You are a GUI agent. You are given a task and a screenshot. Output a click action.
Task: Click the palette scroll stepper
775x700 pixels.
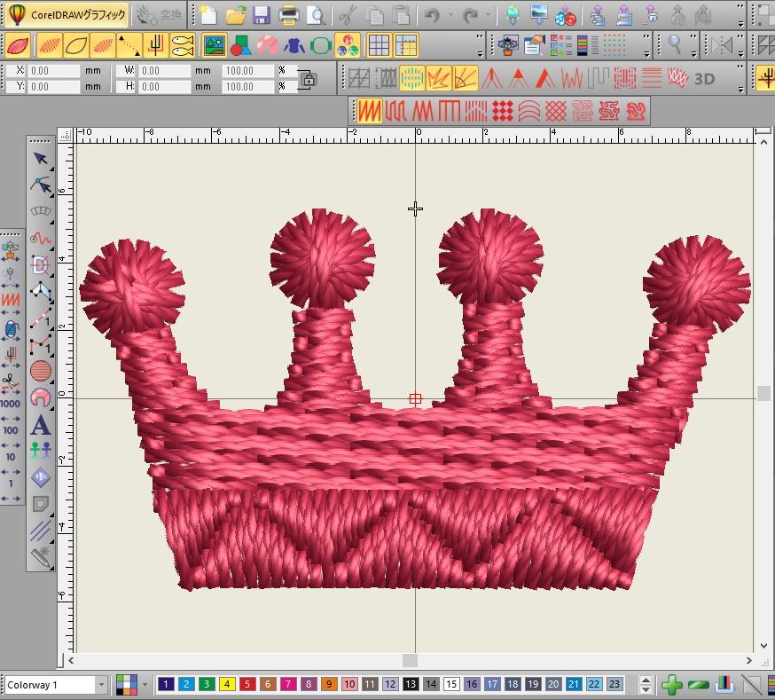[x=646, y=685]
